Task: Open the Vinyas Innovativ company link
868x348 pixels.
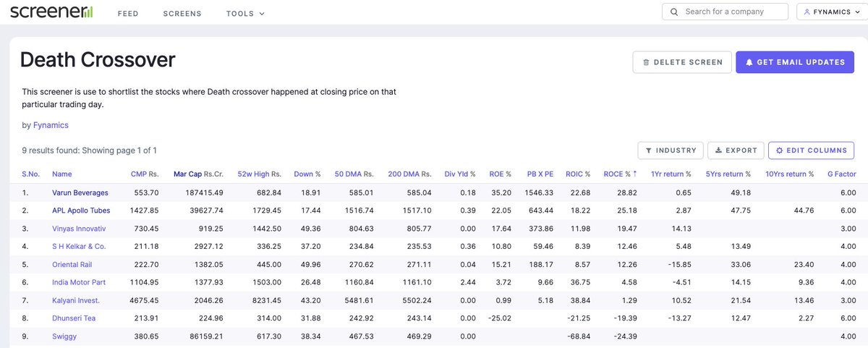Action: (x=79, y=229)
